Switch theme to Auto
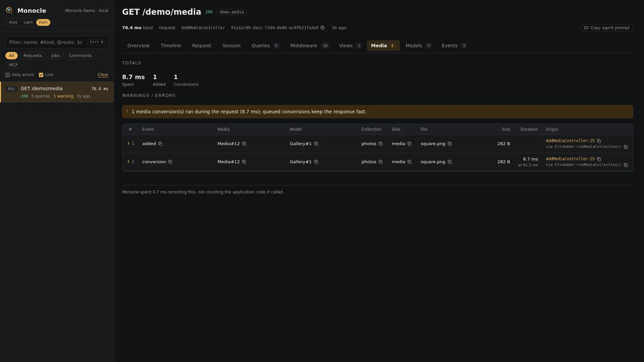The image size is (644, 362). pyautogui.click(x=13, y=22)
